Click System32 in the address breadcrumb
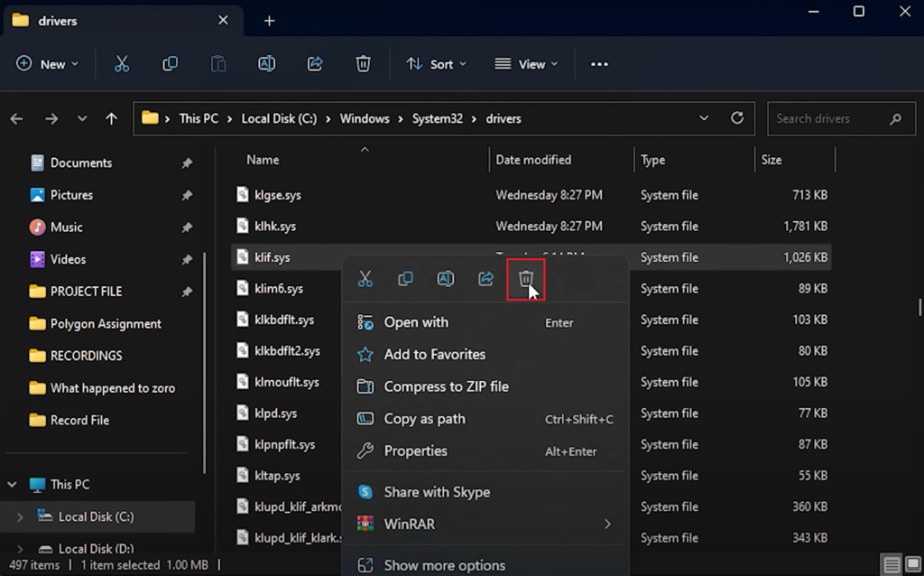This screenshot has height=576, width=924. (438, 118)
